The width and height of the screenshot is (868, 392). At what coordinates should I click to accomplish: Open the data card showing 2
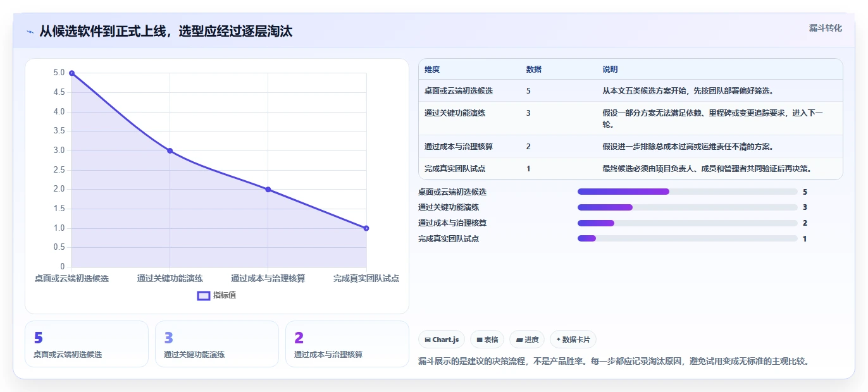pyautogui.click(x=347, y=344)
